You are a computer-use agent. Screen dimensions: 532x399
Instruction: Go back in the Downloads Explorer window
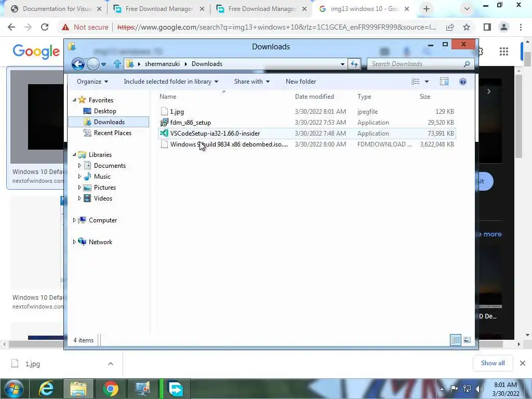pyautogui.click(x=78, y=64)
